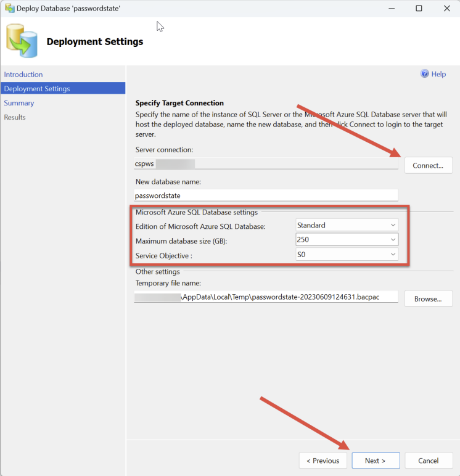Click the Help question-mark icon
The image size is (460, 476).
pos(424,74)
